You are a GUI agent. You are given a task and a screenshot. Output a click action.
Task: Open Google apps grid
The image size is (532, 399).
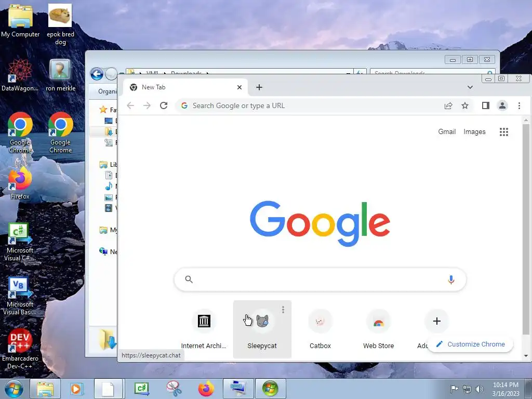[x=504, y=131]
